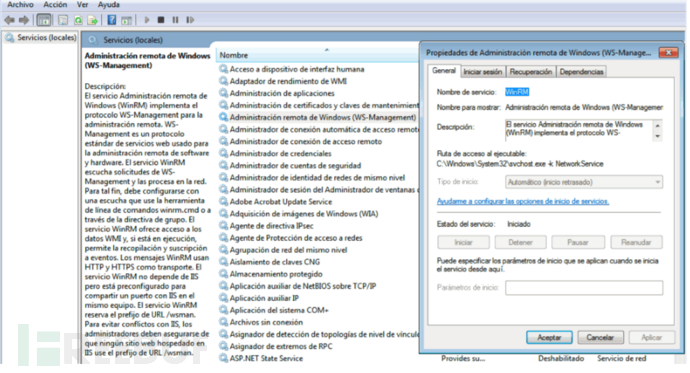Select Servicios (locales) node in the left tree
This screenshot has height=373, width=690.
(x=40, y=38)
